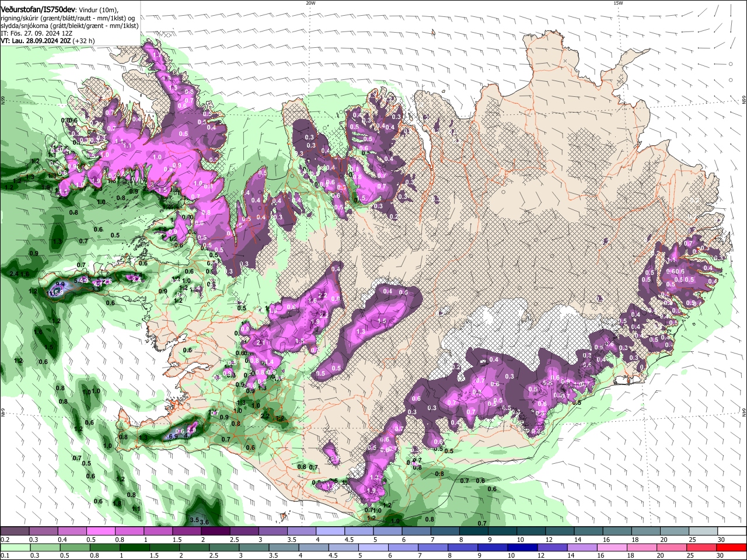747x560 pixels.
Task: Select the dark teal 8 snow legend swatch
Action: [x=474, y=531]
